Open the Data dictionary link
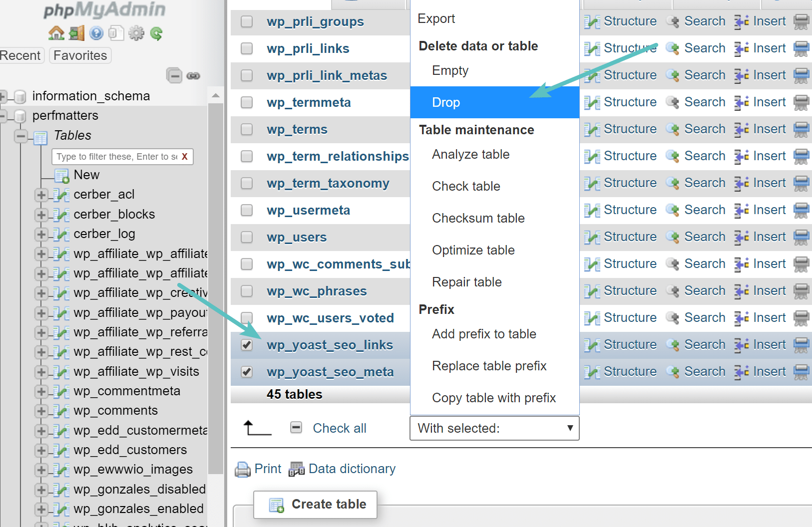Image resolution: width=812 pixels, height=527 pixels. 352,469
